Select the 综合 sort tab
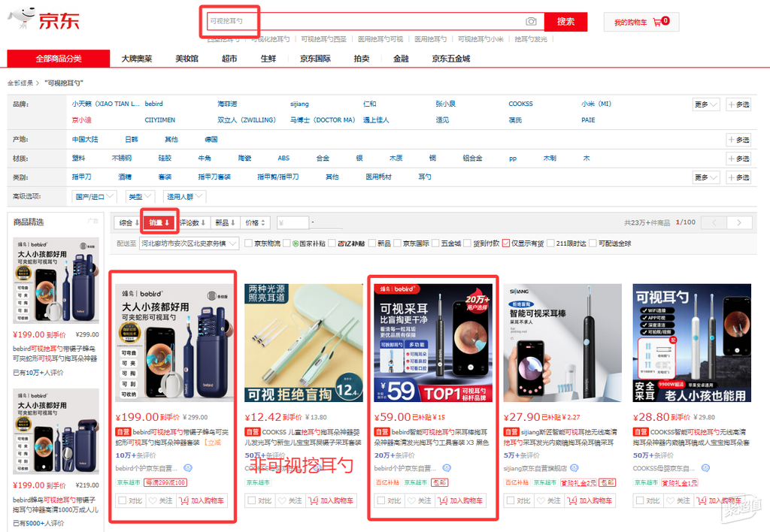The image size is (770, 532). click(129, 223)
